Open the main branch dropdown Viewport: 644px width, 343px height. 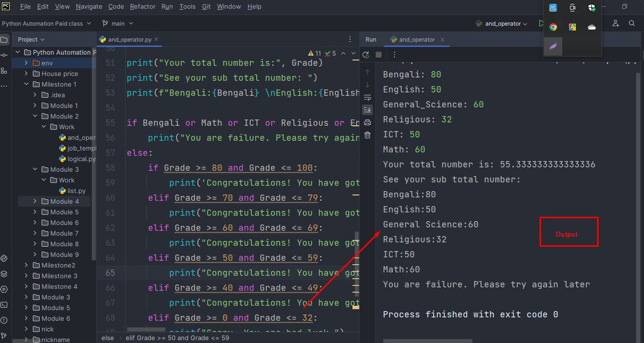click(x=118, y=24)
